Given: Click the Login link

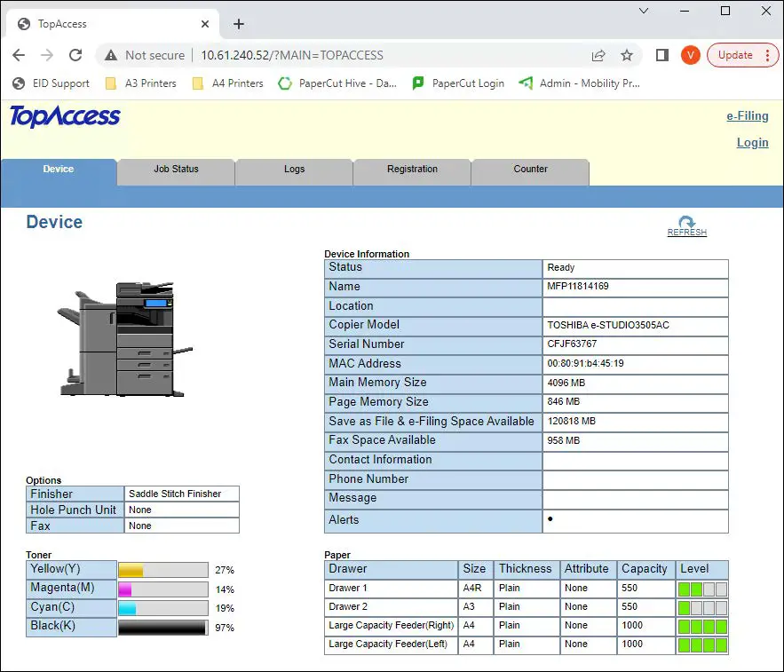Looking at the screenshot, I should (x=751, y=142).
